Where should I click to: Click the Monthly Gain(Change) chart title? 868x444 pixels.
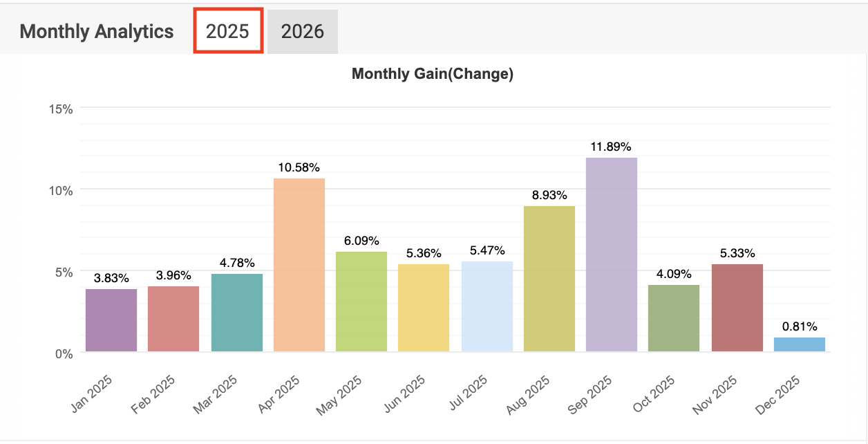coord(433,74)
